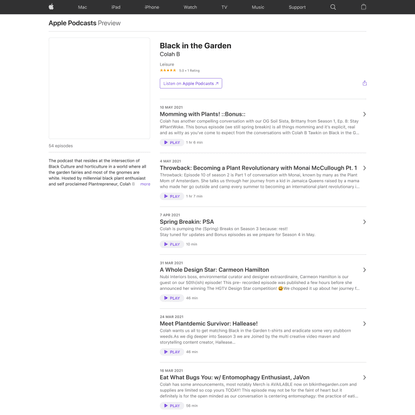Image resolution: width=415 pixels, height=415 pixels.
Task: Expand chevron for Meet Plantdemic Survivor episode
Action: (364, 324)
